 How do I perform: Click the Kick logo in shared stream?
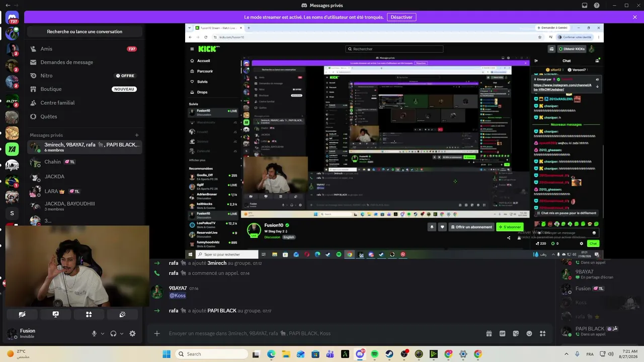point(208,49)
